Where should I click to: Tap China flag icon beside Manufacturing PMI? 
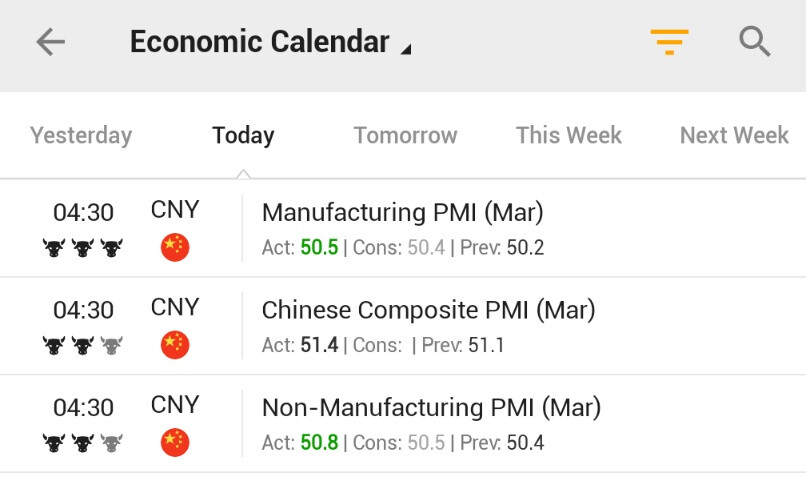[x=175, y=247]
